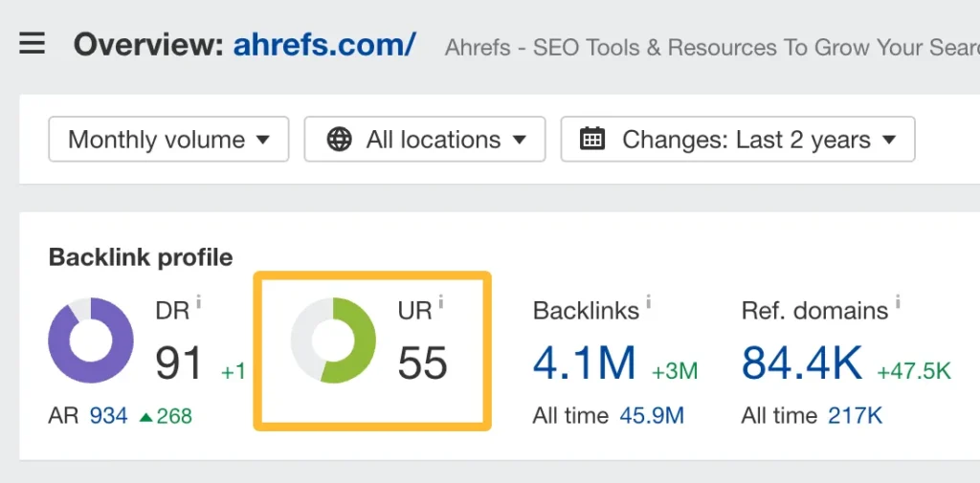This screenshot has height=483, width=980.
Task: Click the globe icon for locations
Action: [339, 140]
